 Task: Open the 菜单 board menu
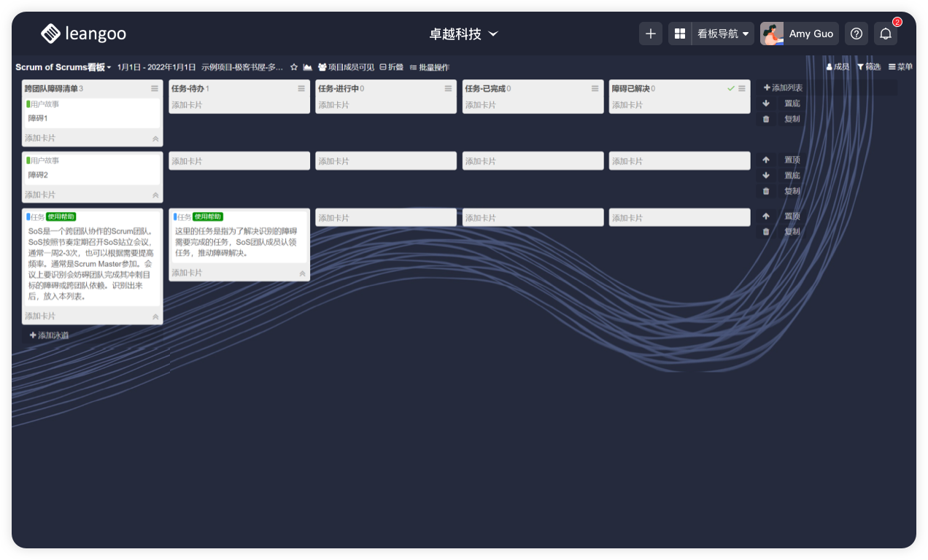(900, 67)
